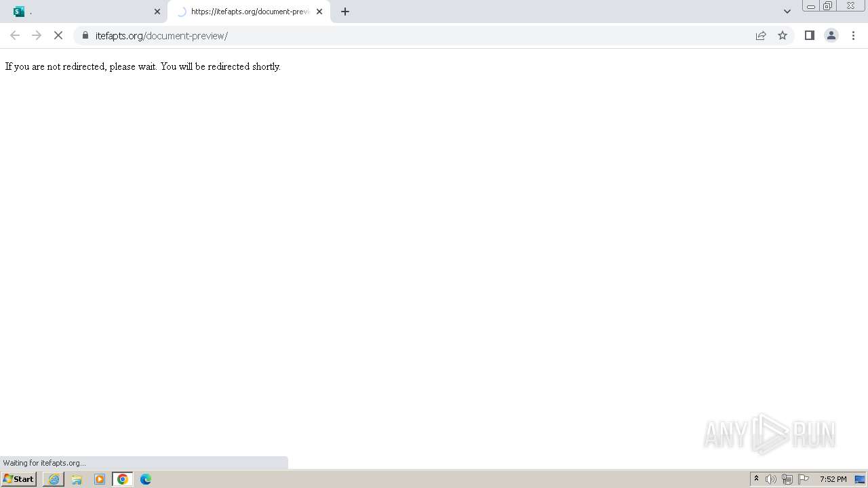Open the profile avatar menu

tap(831, 35)
